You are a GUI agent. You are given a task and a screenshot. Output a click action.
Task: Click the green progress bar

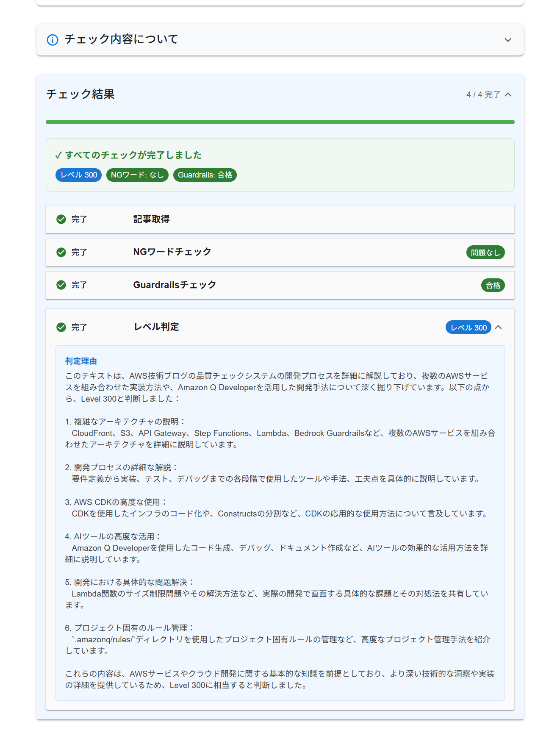tap(280, 122)
